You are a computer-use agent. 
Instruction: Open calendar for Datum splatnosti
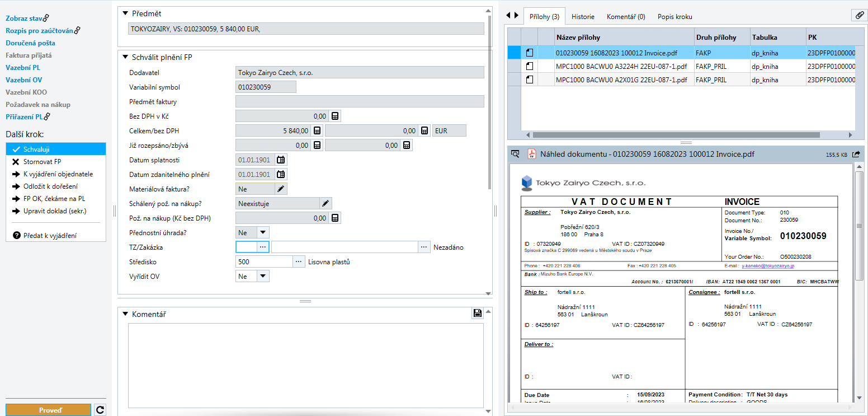(x=281, y=160)
